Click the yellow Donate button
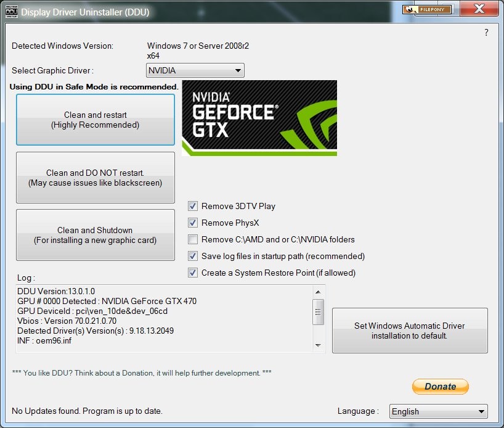The width and height of the screenshot is (504, 428). pyautogui.click(x=441, y=387)
